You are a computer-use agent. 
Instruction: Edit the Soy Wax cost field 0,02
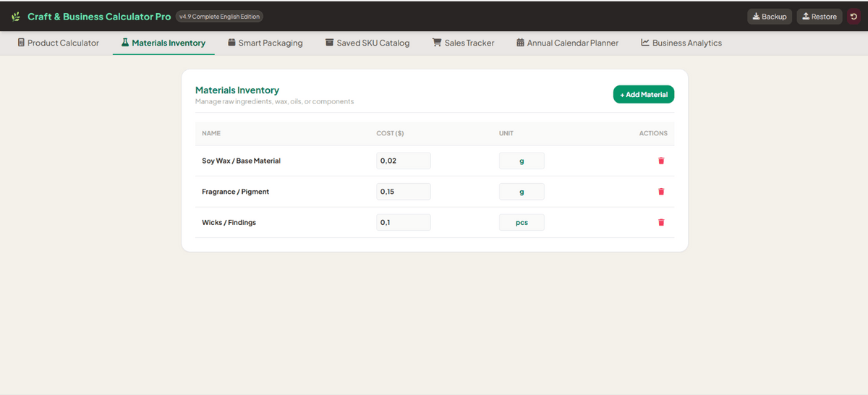[x=404, y=161]
